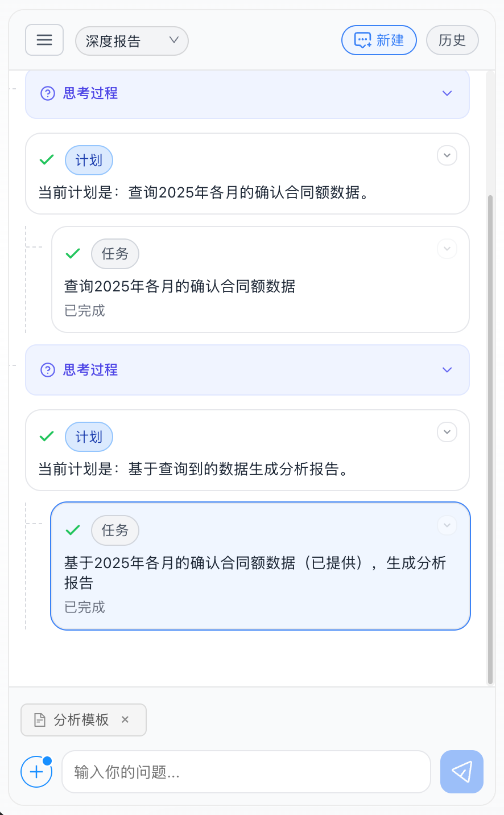This screenshot has width=504, height=815.
Task: Select the 计划 tag in first plan card
Action: (x=89, y=160)
